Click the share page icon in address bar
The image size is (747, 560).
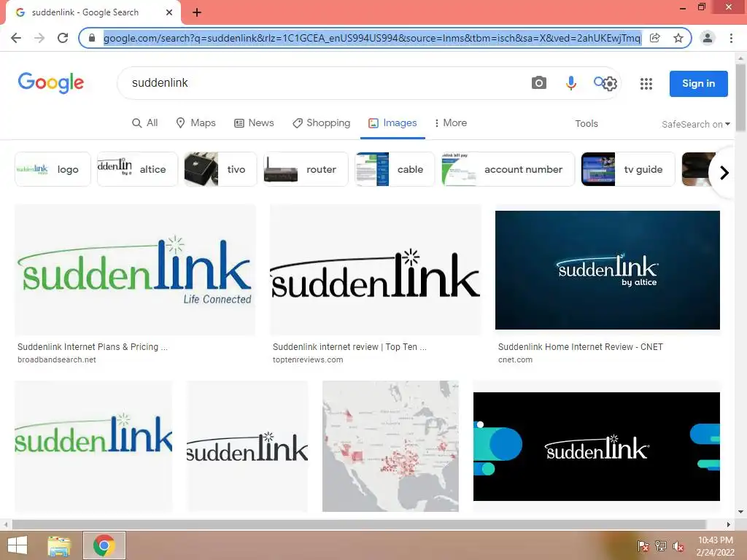pos(655,38)
